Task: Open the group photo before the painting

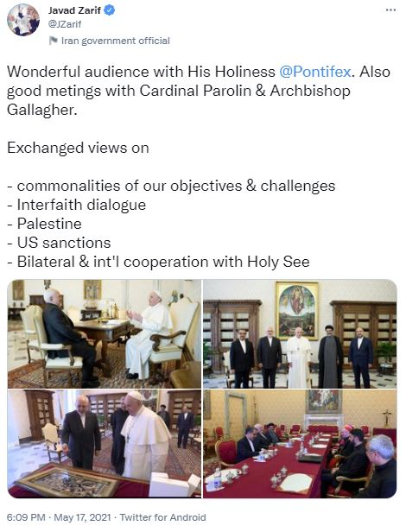Action: tap(300, 334)
